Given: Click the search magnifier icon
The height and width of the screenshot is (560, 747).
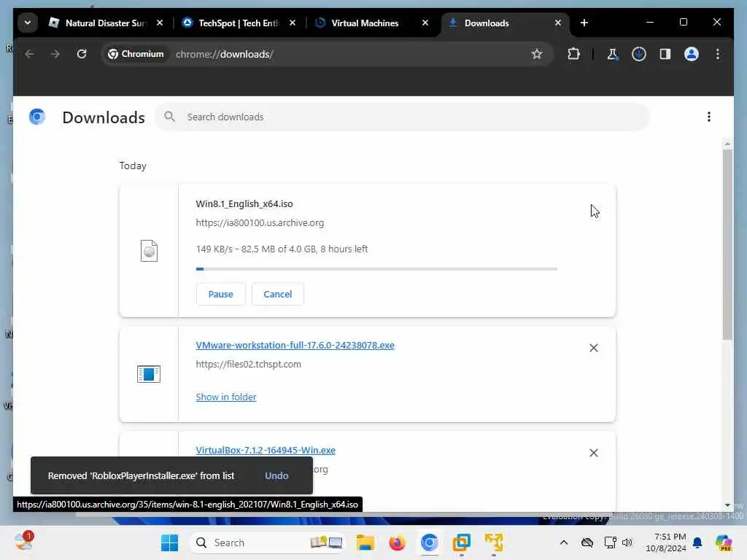Looking at the screenshot, I should click(169, 117).
